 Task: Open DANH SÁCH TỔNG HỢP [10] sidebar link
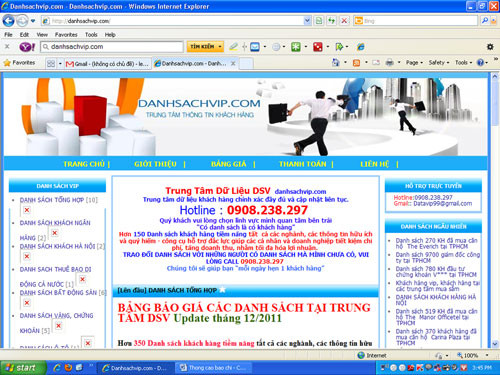tap(59, 200)
